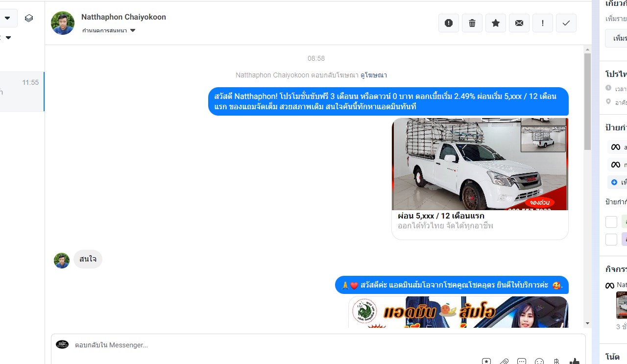Mark conversation unread with envelope icon
This screenshot has height=364, width=627.
(x=519, y=23)
